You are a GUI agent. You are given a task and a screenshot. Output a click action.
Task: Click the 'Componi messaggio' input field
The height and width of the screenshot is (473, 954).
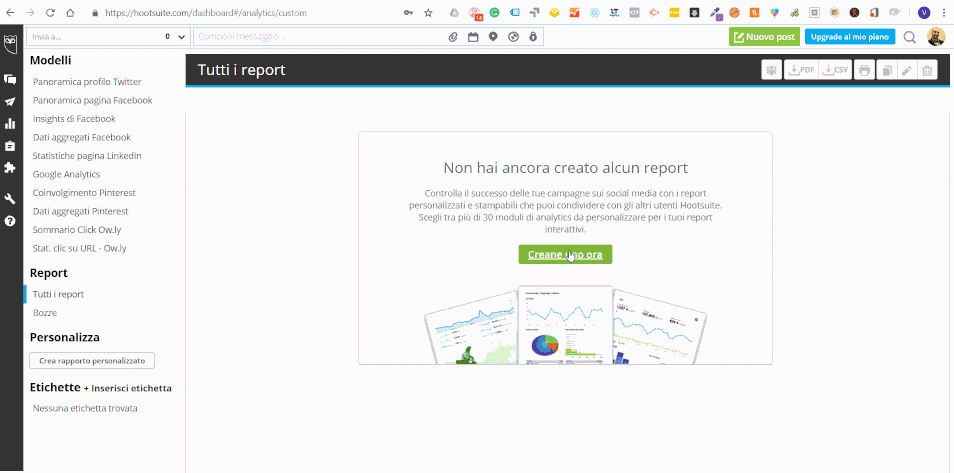click(x=319, y=37)
